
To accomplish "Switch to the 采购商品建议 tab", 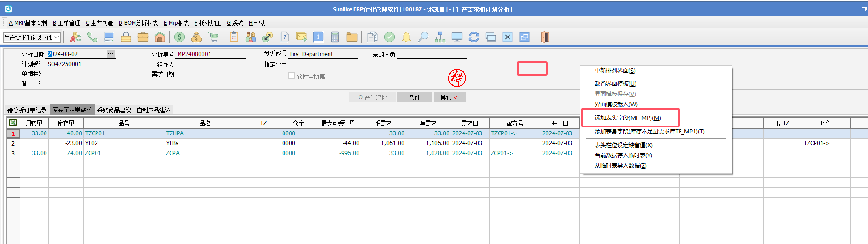I will [x=114, y=110].
